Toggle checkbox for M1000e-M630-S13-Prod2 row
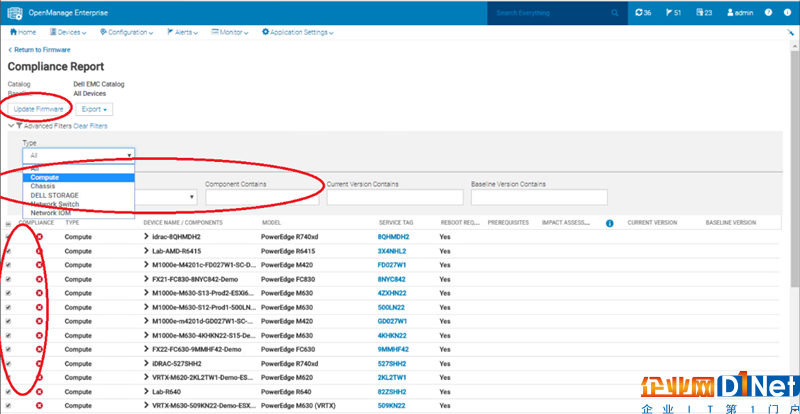The width and height of the screenshot is (800, 414). 8,294
